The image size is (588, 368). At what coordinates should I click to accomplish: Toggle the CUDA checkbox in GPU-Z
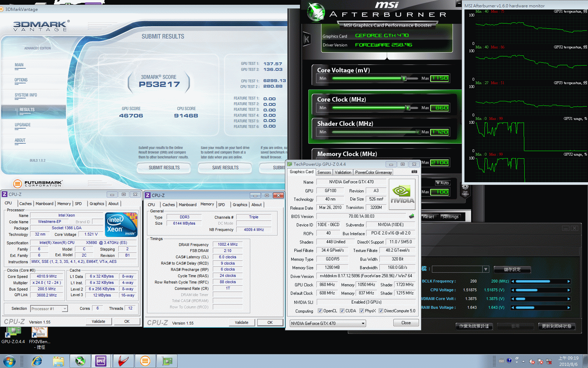[x=342, y=311]
